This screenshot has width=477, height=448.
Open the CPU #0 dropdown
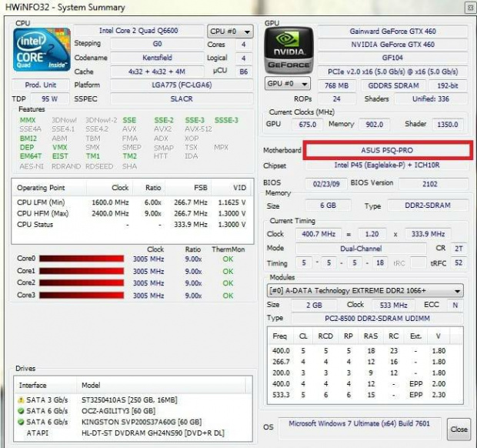click(230, 32)
